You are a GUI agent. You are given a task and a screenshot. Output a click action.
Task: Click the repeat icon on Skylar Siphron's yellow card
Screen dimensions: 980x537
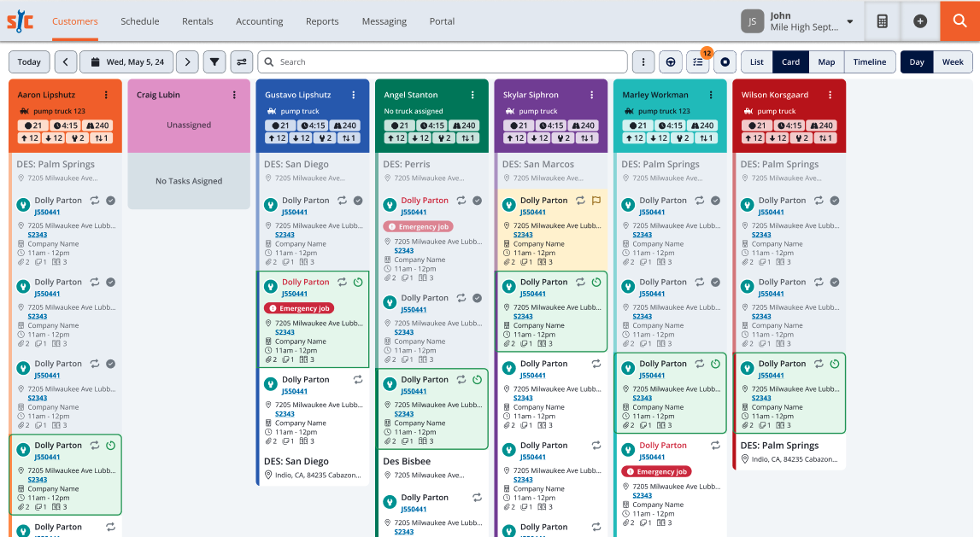tap(581, 201)
